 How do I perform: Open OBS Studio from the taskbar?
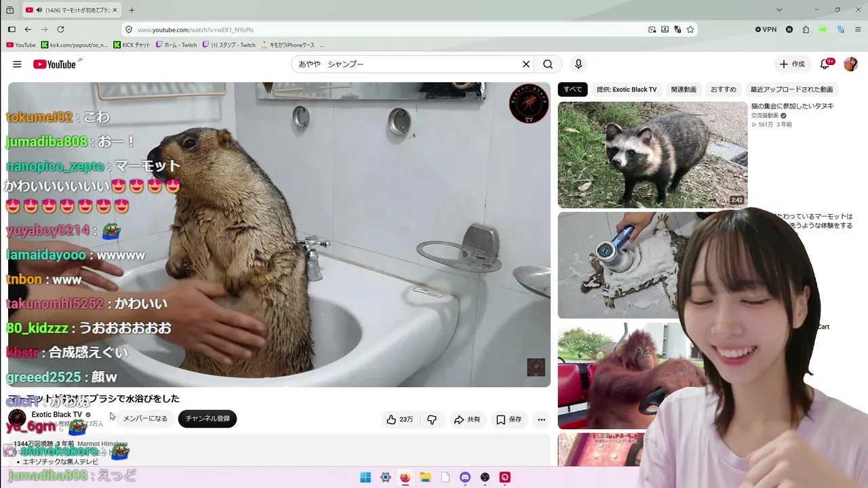click(x=485, y=478)
